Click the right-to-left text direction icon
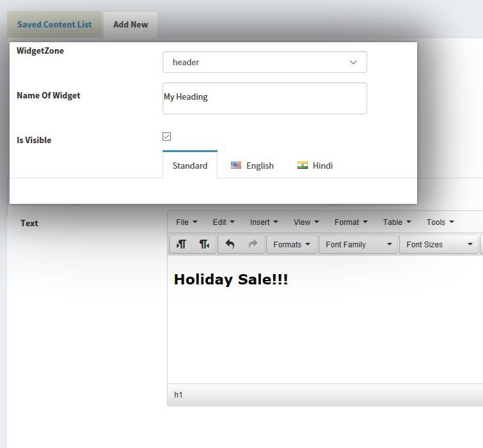This screenshot has width=483, height=448. click(205, 245)
